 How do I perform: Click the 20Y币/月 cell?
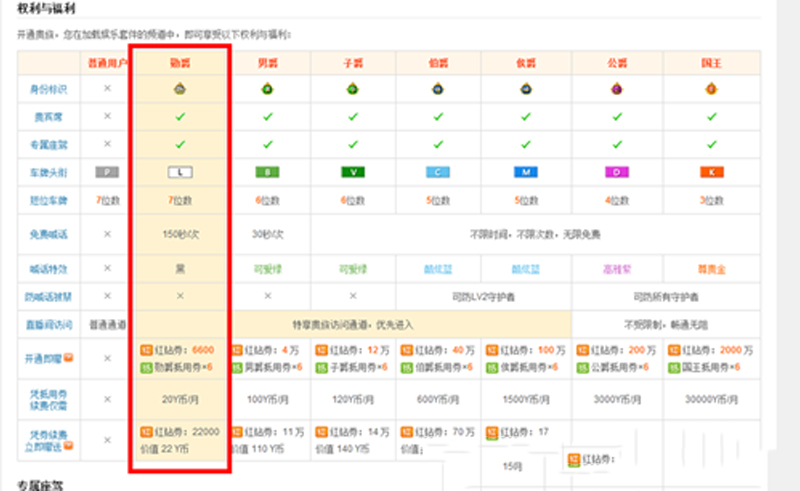[x=180, y=400]
